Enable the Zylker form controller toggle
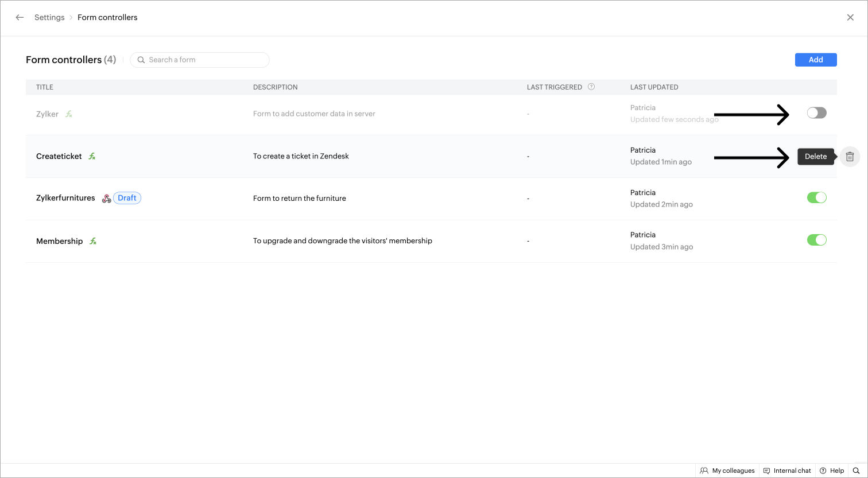 tap(816, 113)
